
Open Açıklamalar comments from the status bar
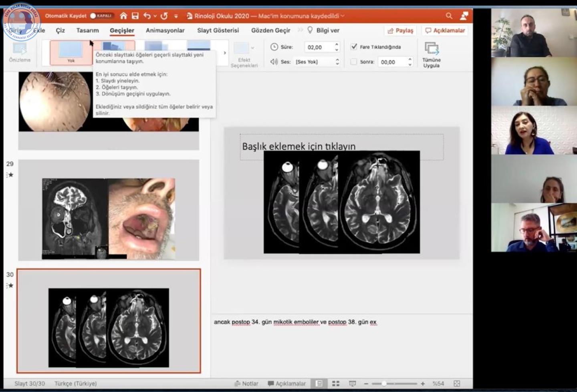pos(286,383)
